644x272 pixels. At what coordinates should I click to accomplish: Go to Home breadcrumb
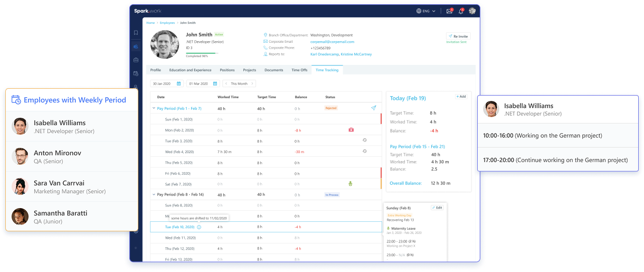(150, 23)
